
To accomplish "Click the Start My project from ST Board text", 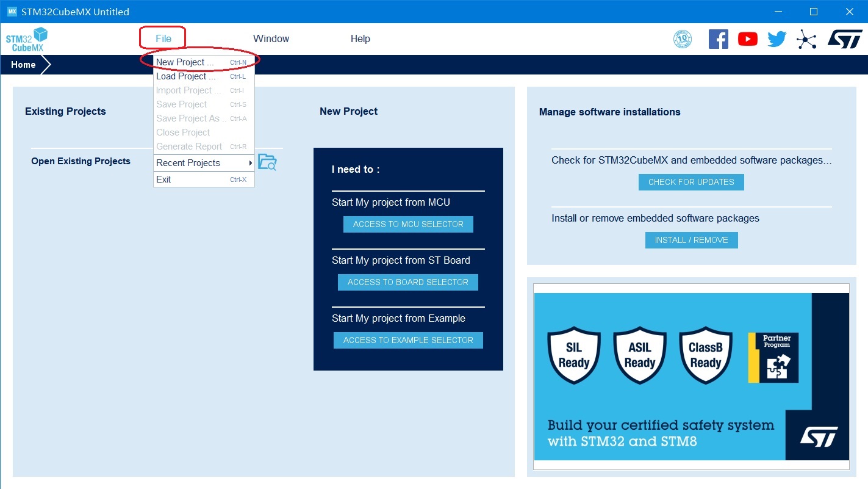I will point(401,261).
